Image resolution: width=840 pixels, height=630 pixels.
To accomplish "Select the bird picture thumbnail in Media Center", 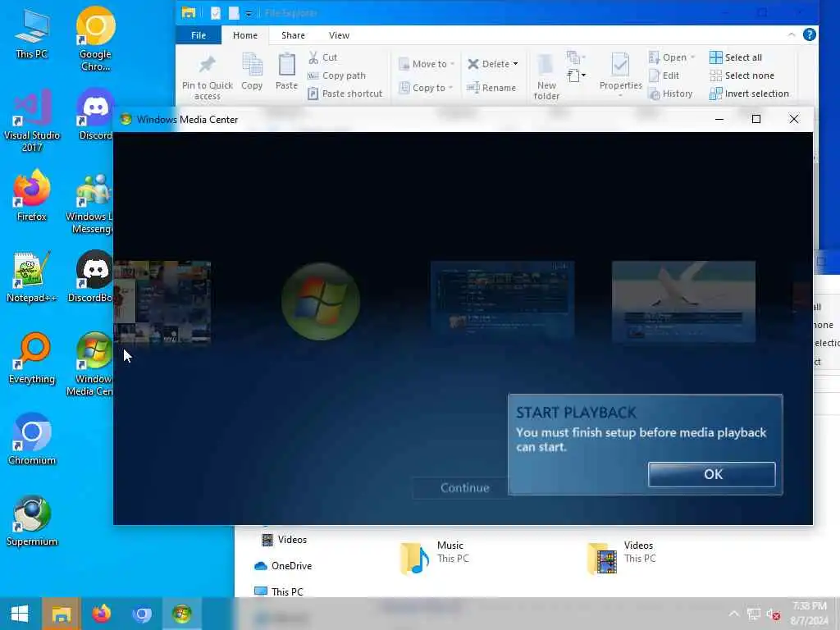I will click(683, 302).
